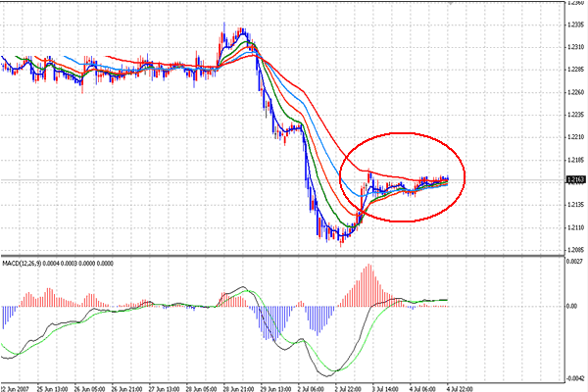Click the 1.2185 price axis label

pyautogui.click(x=575, y=160)
